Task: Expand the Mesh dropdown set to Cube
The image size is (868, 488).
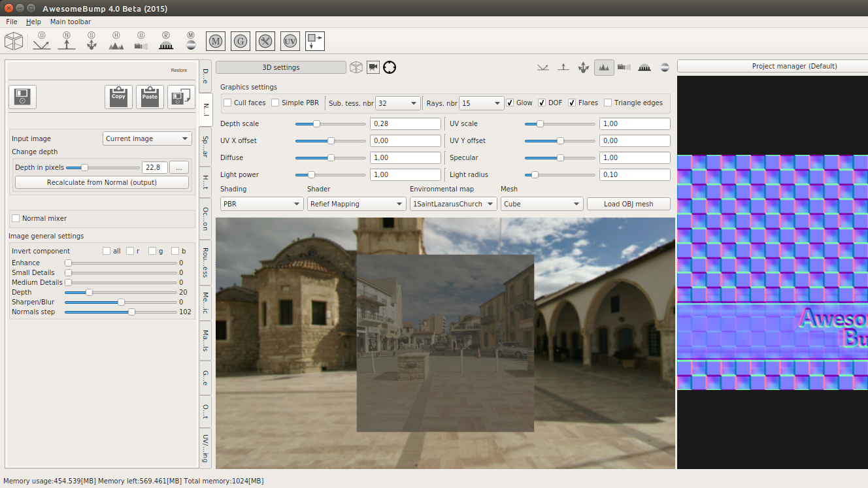Action: (541, 204)
